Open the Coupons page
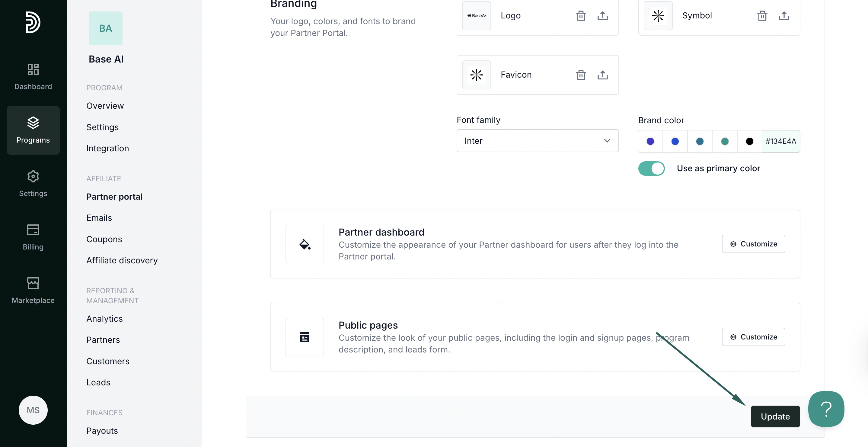The image size is (868, 447). click(104, 239)
